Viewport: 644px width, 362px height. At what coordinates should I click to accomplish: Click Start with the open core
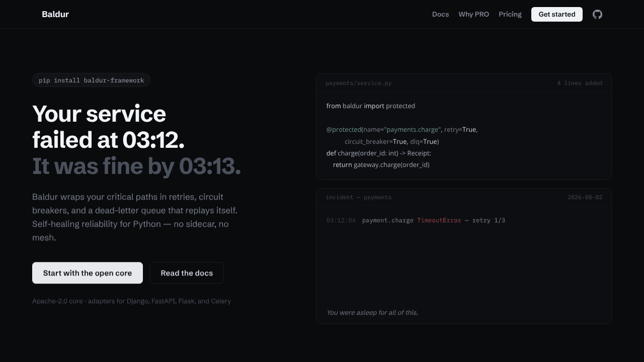pyautogui.click(x=88, y=273)
